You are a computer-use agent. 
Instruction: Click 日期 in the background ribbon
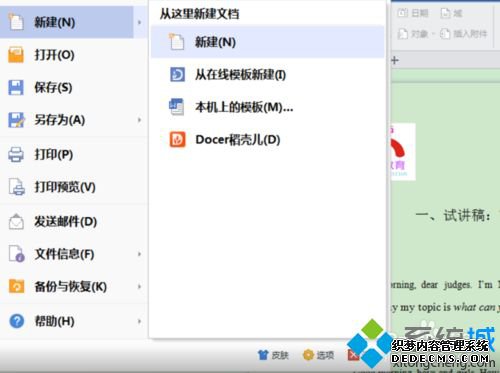413,13
